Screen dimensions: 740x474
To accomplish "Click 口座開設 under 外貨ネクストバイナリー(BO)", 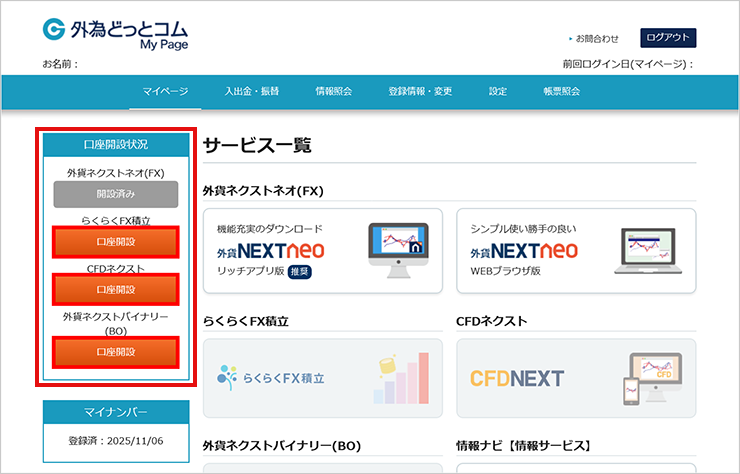I will click(116, 352).
